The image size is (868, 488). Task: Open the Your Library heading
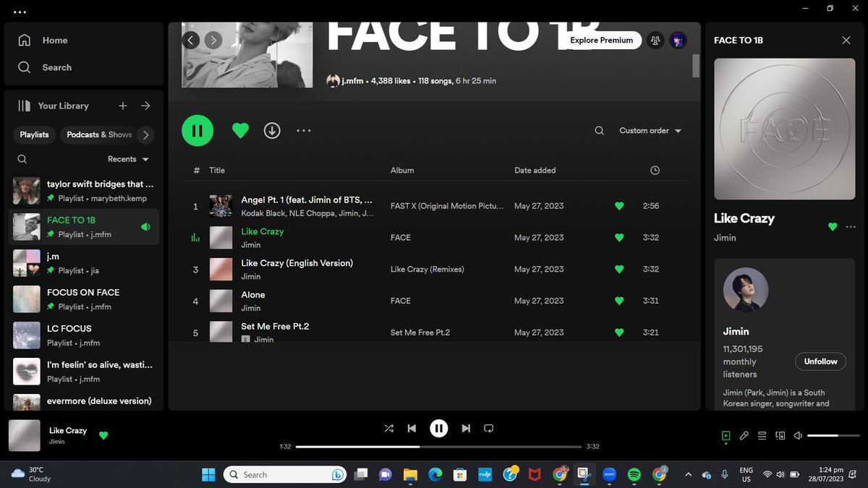coord(54,106)
